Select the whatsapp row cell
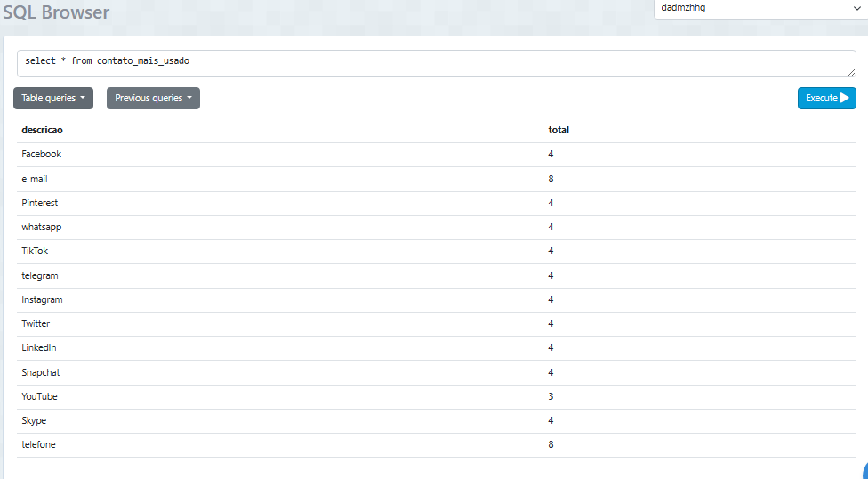 click(42, 227)
